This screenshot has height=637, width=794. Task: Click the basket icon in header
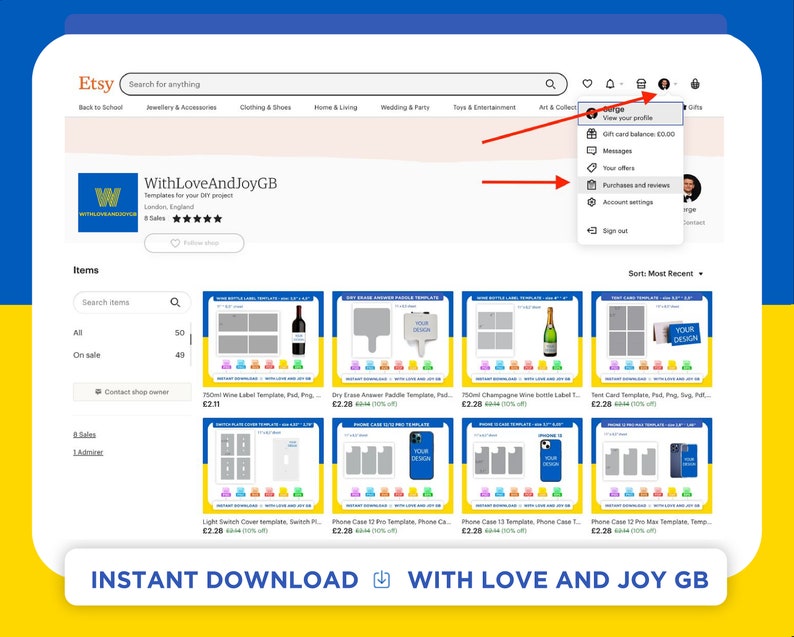(695, 84)
